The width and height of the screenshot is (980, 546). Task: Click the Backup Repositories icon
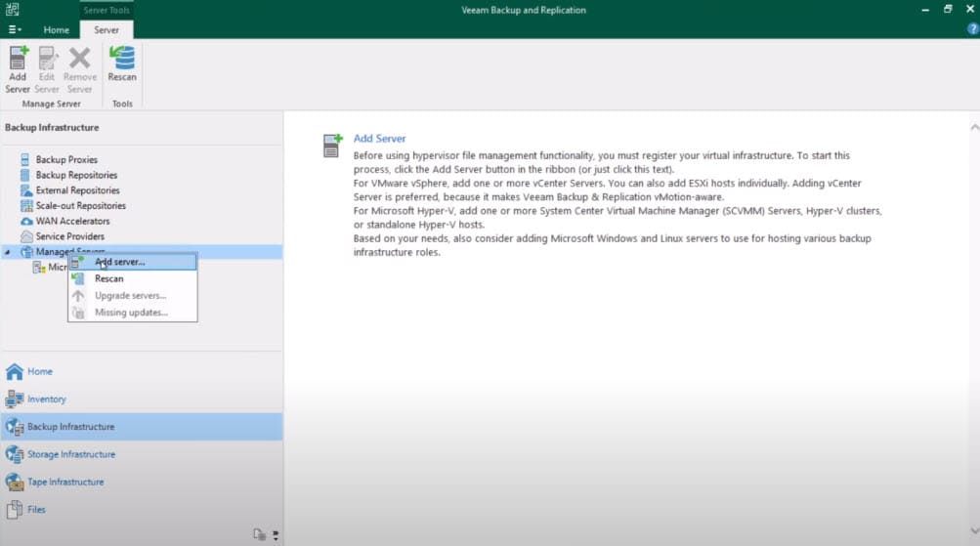tap(25, 175)
